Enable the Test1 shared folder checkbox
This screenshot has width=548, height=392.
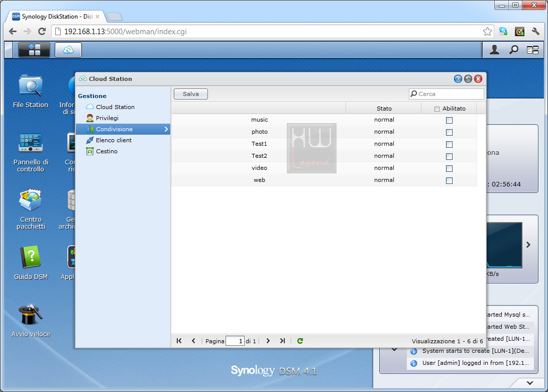coord(449,144)
